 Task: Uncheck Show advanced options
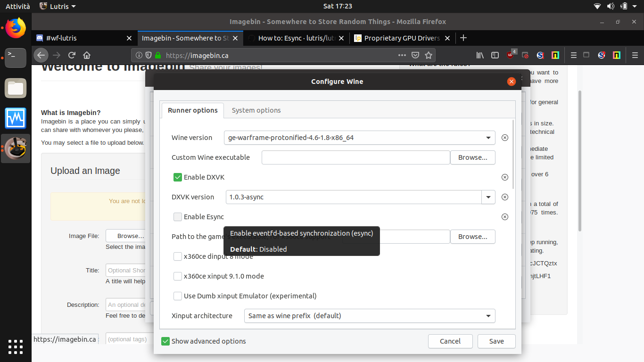[x=165, y=341]
